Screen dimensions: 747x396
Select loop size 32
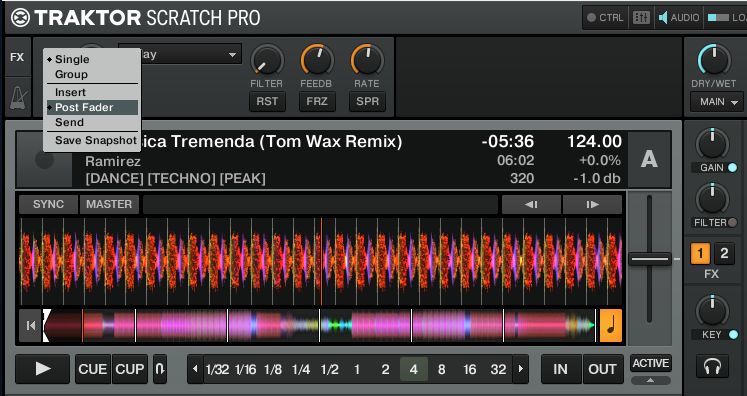pyautogui.click(x=498, y=369)
